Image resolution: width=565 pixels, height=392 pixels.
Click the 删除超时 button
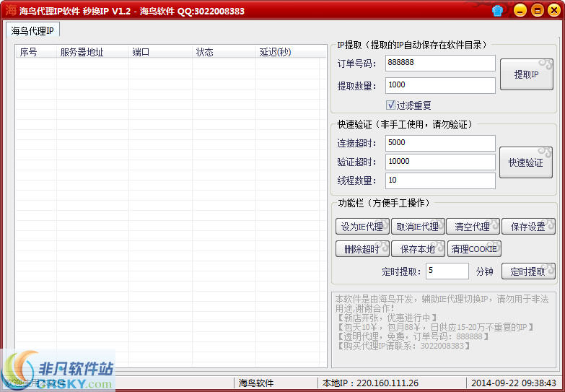click(362, 249)
